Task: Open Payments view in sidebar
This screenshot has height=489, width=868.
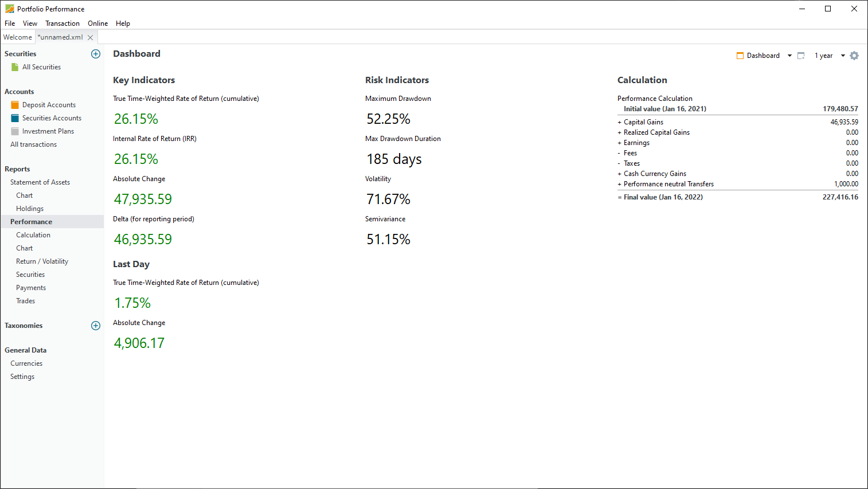Action: (x=31, y=288)
